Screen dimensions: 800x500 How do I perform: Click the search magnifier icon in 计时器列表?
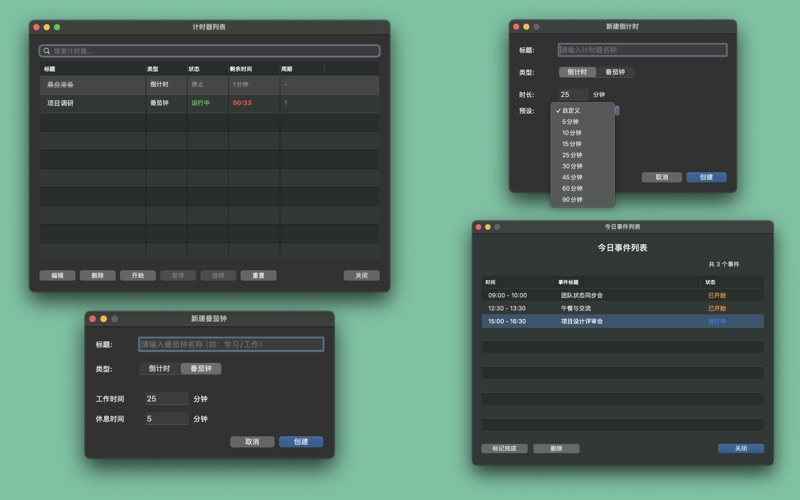[46, 51]
